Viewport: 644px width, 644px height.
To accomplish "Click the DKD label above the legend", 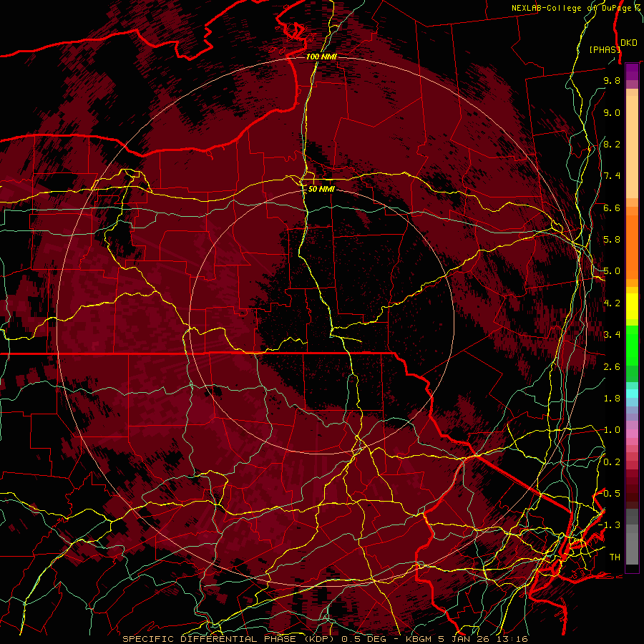I will (x=629, y=43).
